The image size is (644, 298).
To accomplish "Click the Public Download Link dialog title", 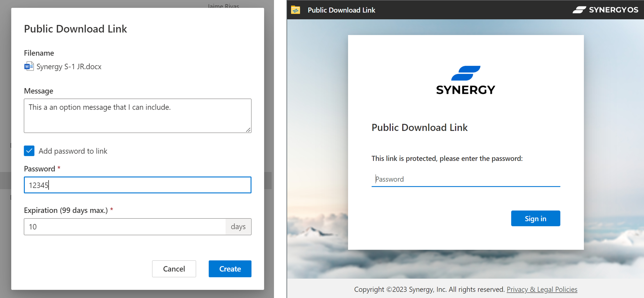I will 75,29.
